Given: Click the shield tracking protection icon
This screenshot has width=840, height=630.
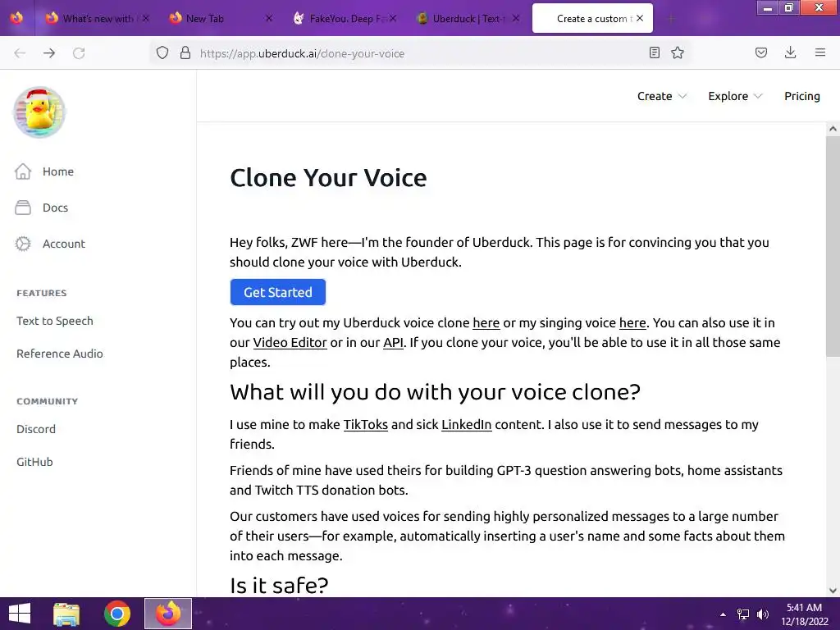Looking at the screenshot, I should [162, 53].
